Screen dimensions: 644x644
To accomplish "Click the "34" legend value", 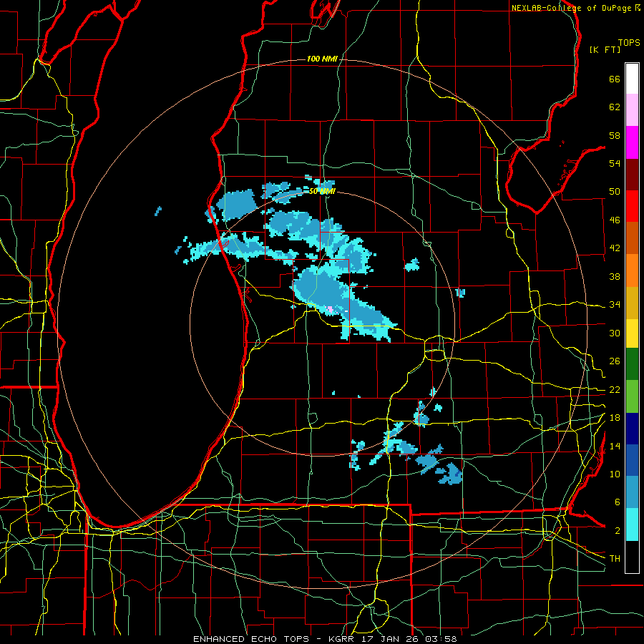I will click(x=615, y=305).
